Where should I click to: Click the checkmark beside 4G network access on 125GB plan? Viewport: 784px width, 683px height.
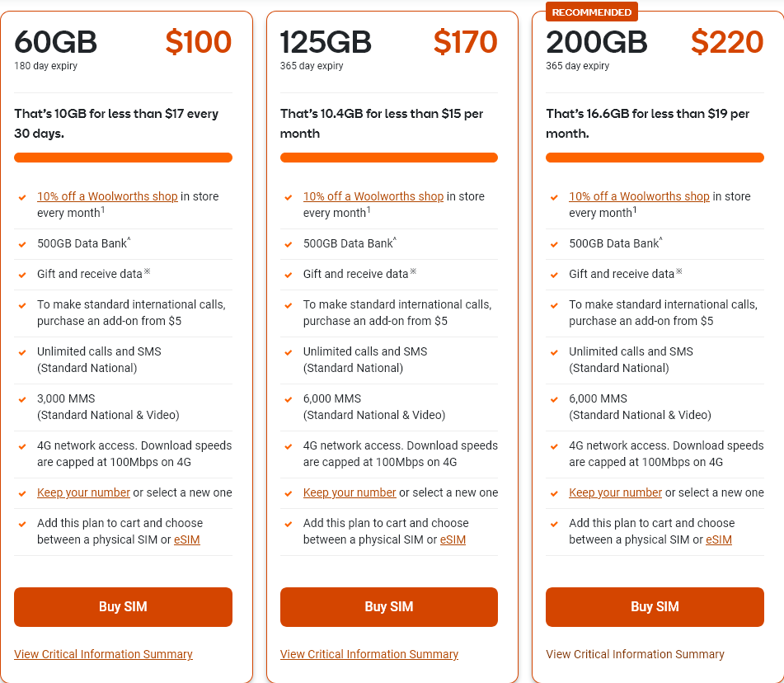(289, 445)
